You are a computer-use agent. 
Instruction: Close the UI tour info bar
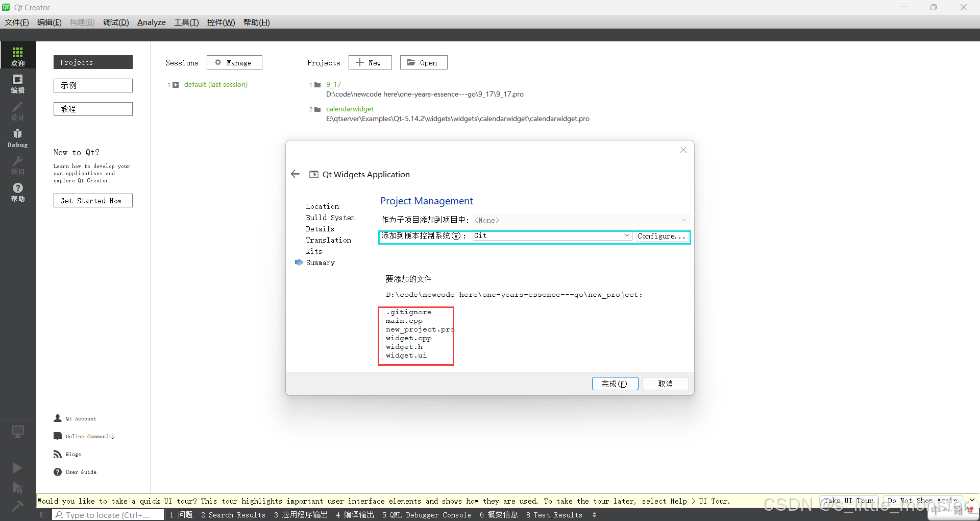pos(972,500)
